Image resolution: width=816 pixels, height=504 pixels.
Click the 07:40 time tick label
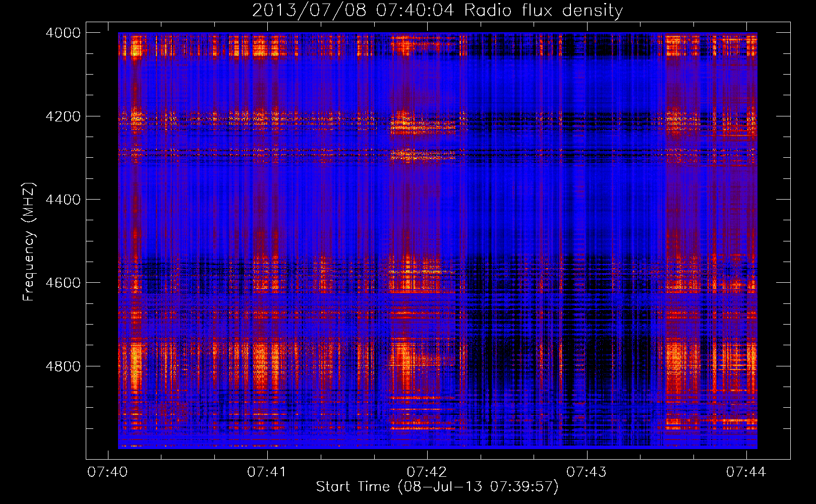pyautogui.click(x=107, y=472)
